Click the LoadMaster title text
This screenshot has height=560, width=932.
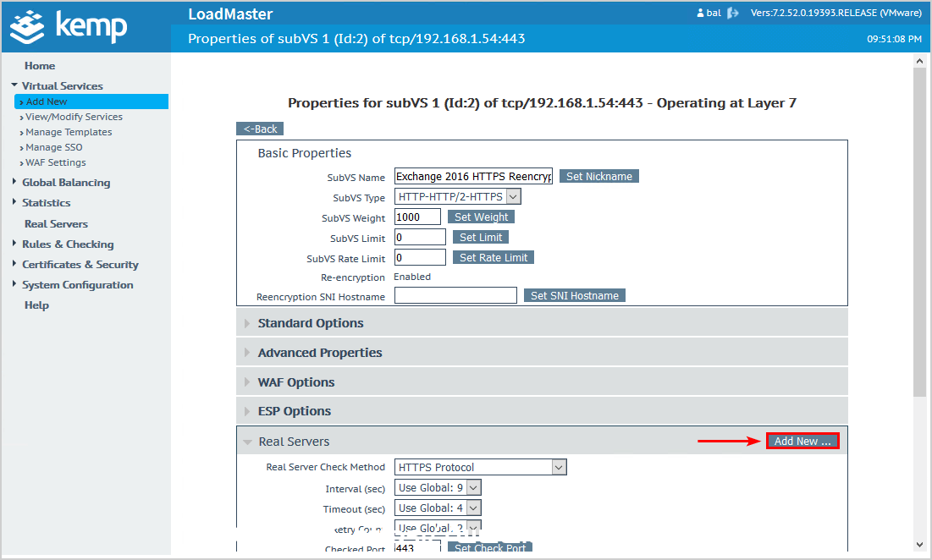tap(230, 14)
